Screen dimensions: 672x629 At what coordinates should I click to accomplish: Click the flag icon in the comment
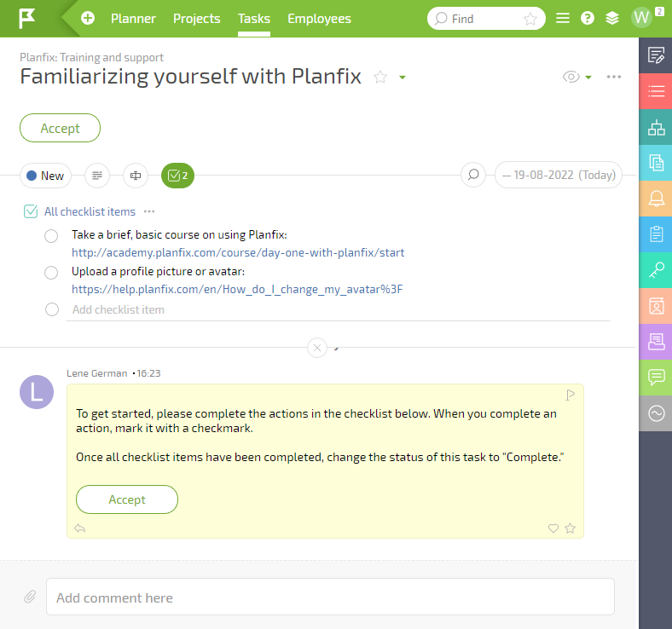click(x=570, y=395)
